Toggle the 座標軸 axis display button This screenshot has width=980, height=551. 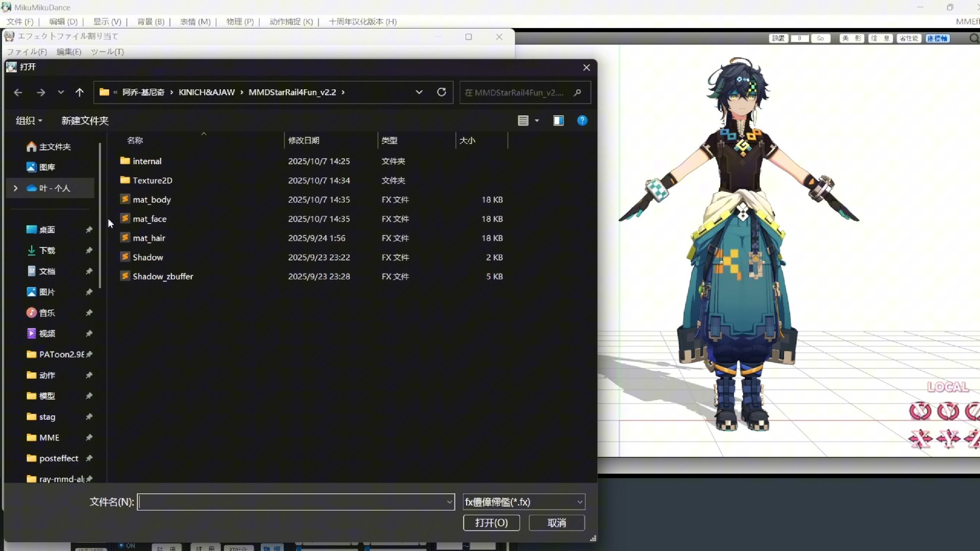coord(937,38)
